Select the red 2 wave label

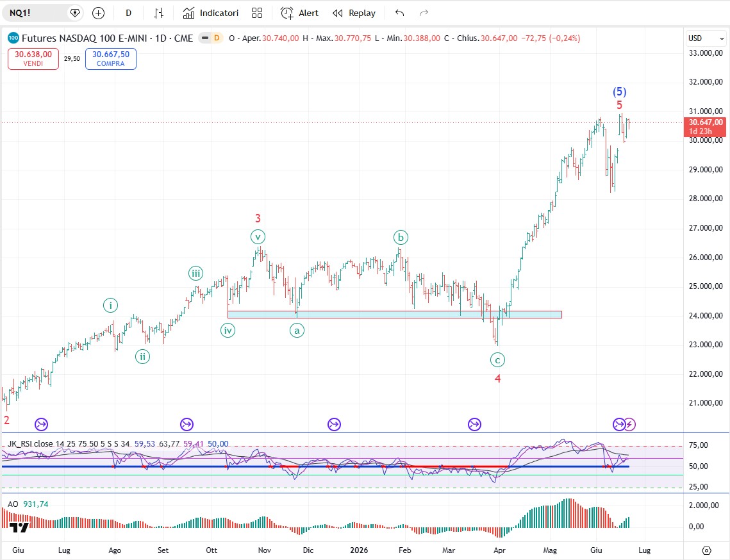[x=6, y=420]
